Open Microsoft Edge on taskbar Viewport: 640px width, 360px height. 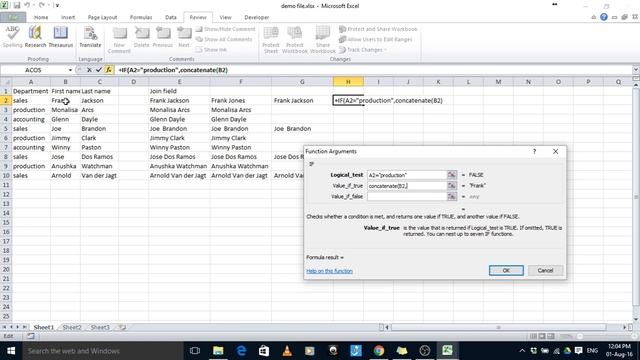pyautogui.click(x=241, y=351)
